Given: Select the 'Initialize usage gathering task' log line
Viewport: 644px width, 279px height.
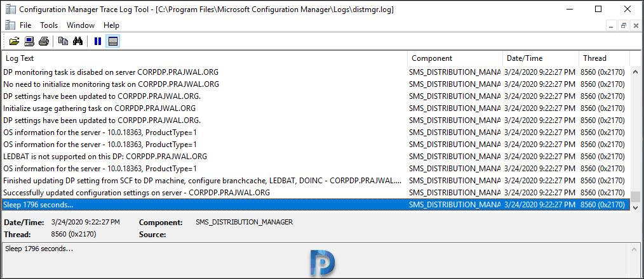Looking at the screenshot, I should click(x=316, y=108).
